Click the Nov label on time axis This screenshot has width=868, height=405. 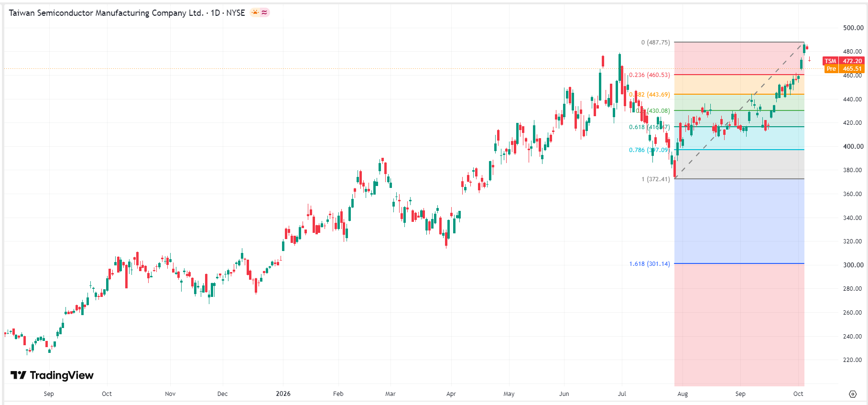click(x=170, y=394)
